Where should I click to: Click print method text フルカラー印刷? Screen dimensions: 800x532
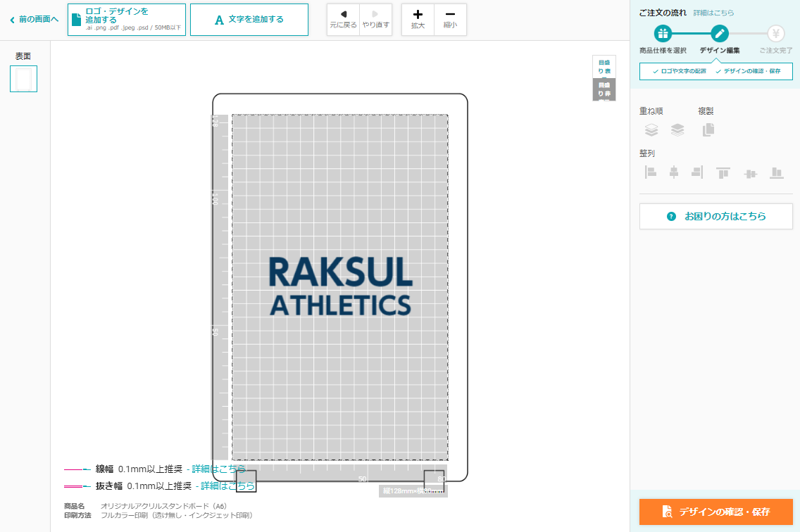(177, 515)
